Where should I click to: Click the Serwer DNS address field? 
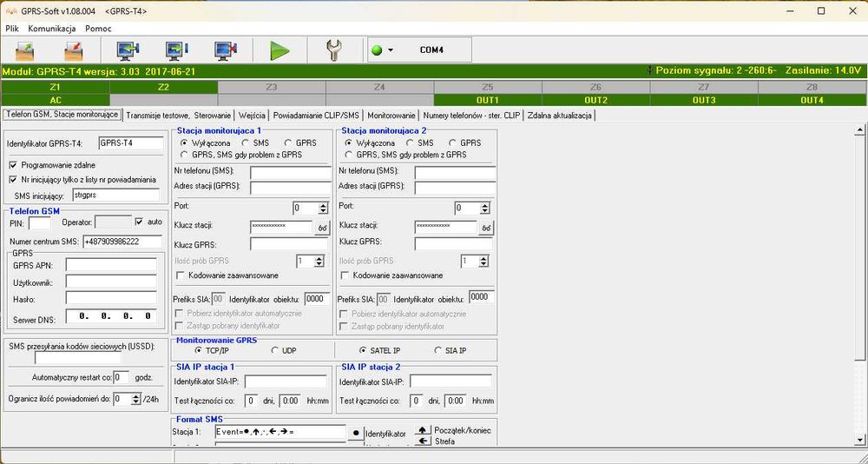(111, 316)
